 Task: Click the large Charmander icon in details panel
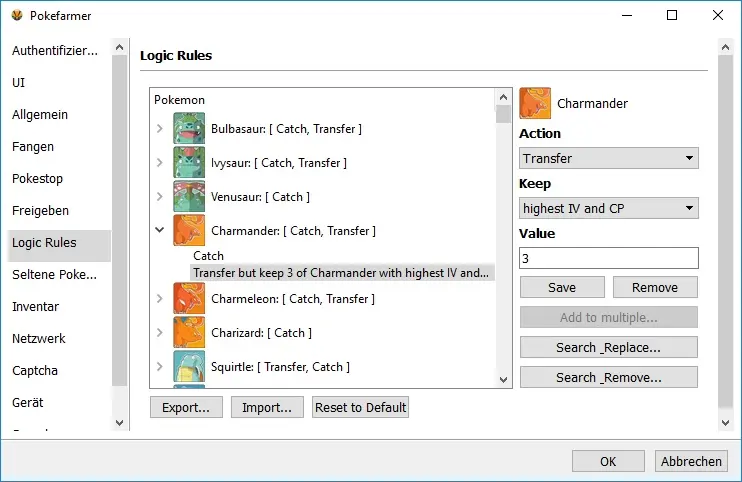point(535,104)
